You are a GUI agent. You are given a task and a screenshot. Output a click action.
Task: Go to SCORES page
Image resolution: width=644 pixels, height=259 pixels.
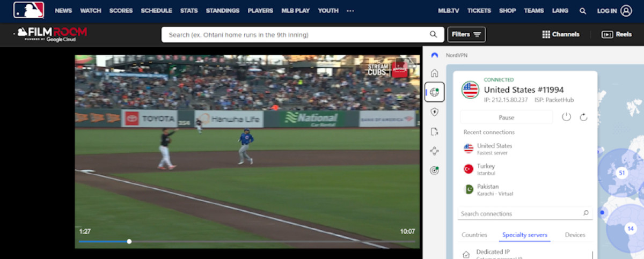[121, 11]
